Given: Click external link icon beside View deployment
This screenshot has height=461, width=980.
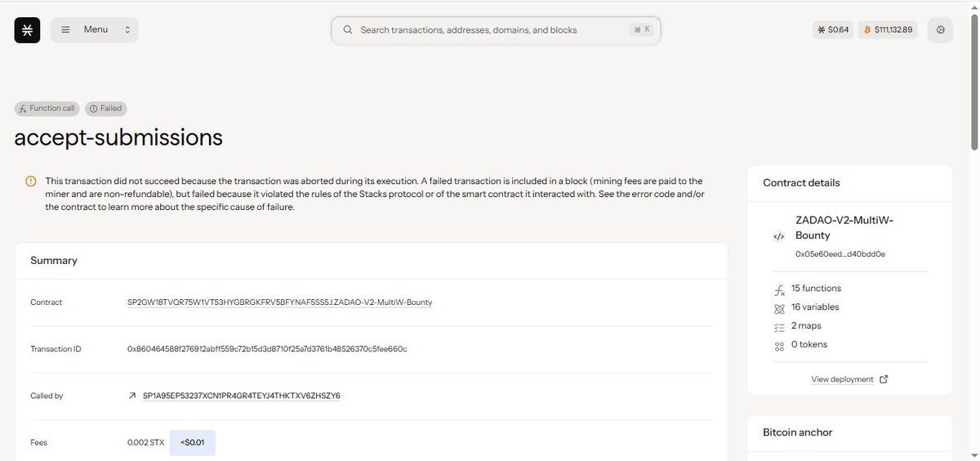Looking at the screenshot, I should coord(884,379).
